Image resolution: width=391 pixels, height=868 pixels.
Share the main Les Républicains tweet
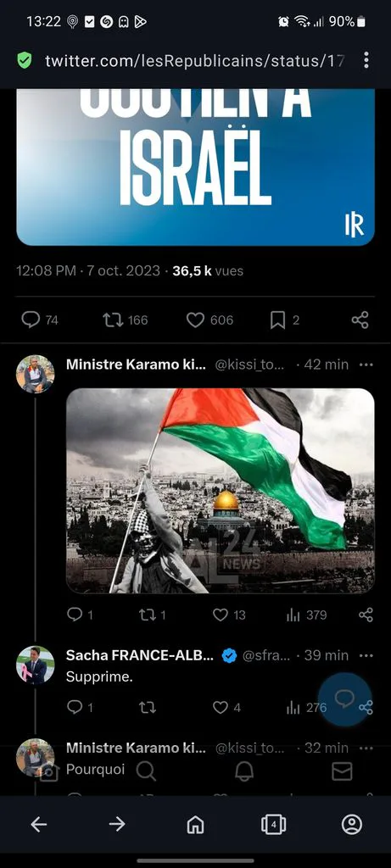pyautogui.click(x=360, y=320)
